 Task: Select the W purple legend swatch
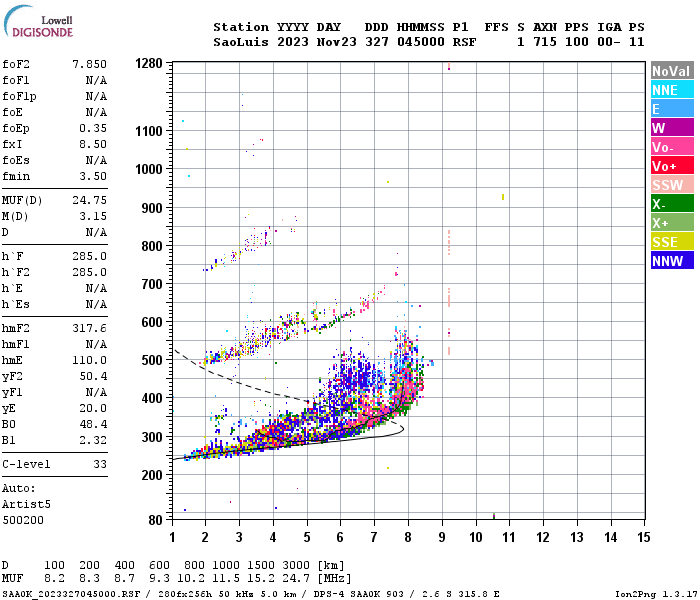[672, 128]
